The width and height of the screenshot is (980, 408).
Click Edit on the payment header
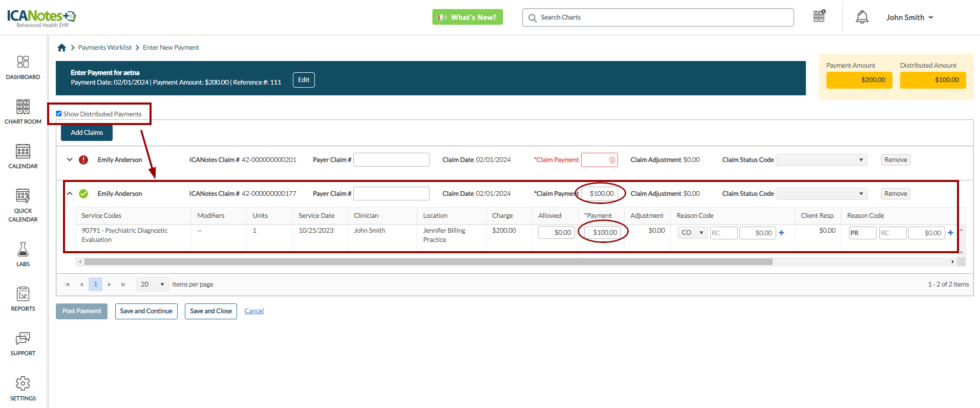point(304,80)
